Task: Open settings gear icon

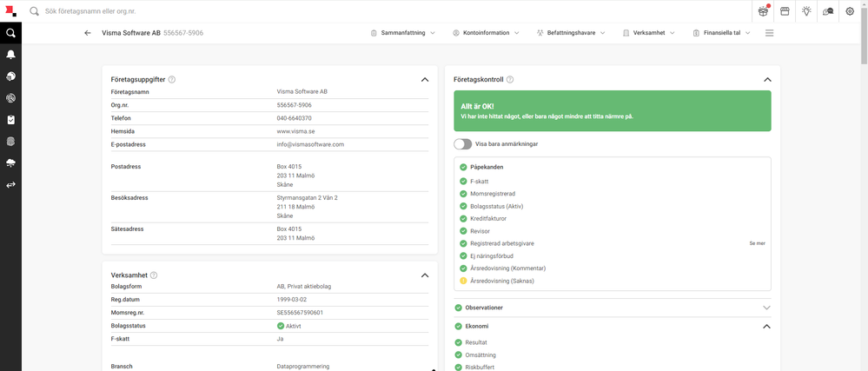Action: pyautogui.click(x=850, y=11)
